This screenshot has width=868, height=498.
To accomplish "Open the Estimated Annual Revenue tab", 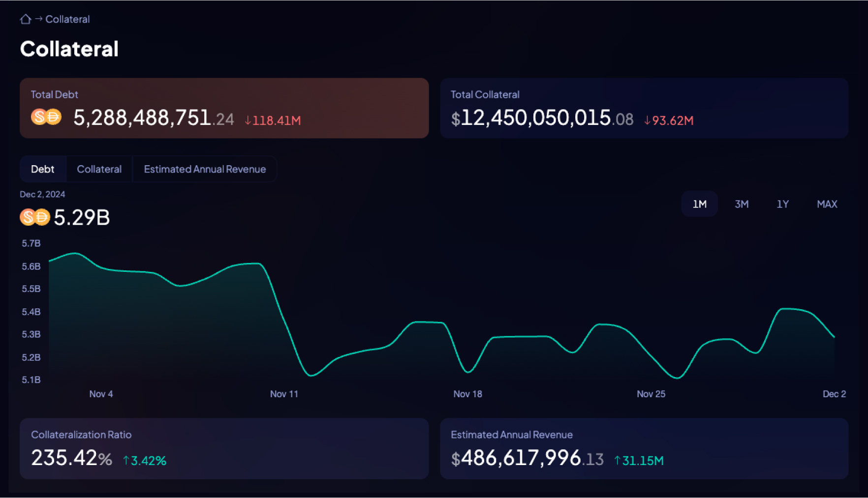I will click(x=205, y=169).
